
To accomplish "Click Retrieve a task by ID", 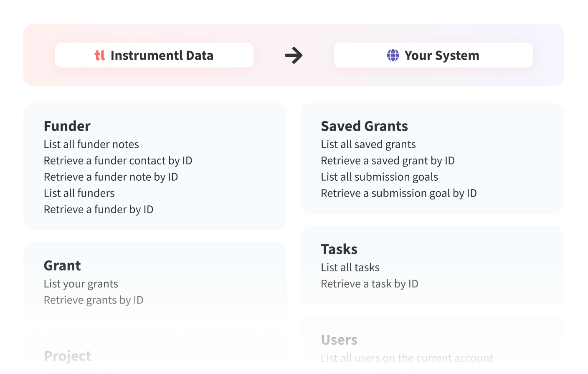I will [370, 284].
